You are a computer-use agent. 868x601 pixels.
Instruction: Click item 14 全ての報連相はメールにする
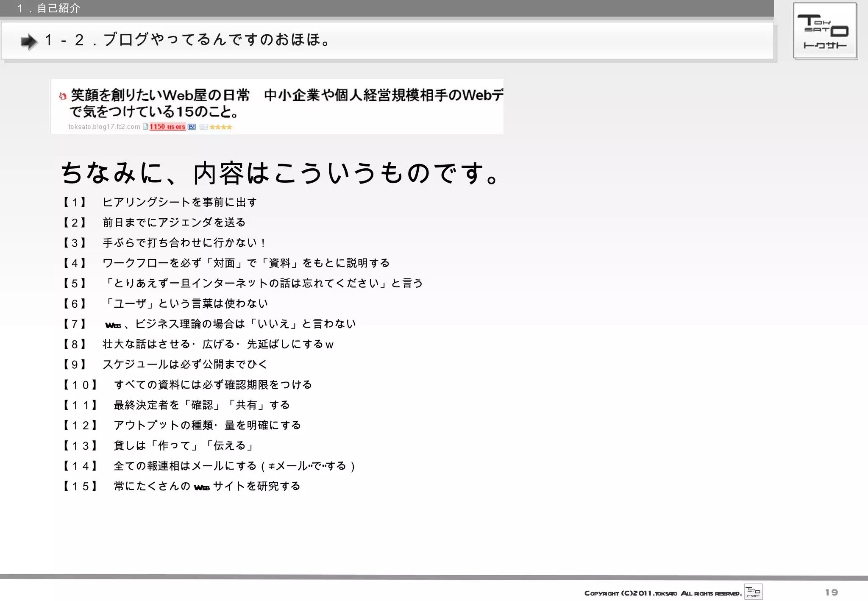coord(209,466)
